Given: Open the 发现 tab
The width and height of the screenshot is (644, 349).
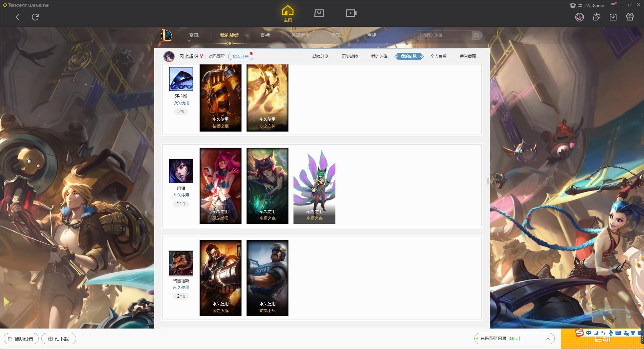Looking at the screenshot, I should [x=336, y=35].
